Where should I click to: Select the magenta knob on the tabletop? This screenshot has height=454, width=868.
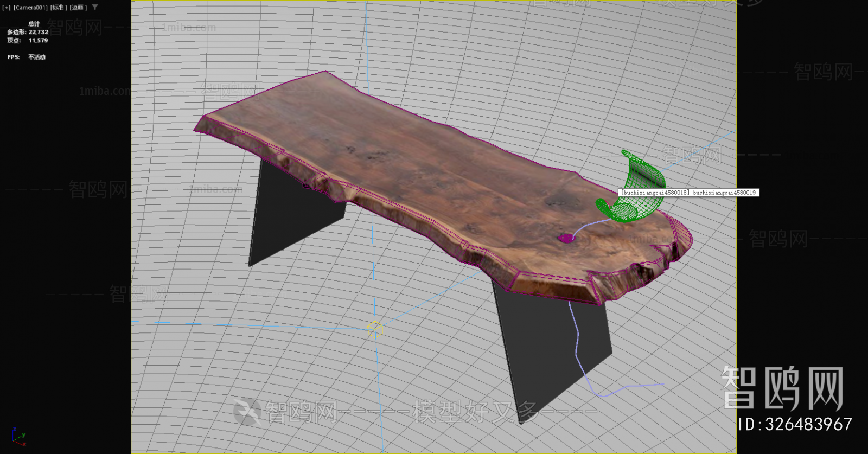coord(566,238)
